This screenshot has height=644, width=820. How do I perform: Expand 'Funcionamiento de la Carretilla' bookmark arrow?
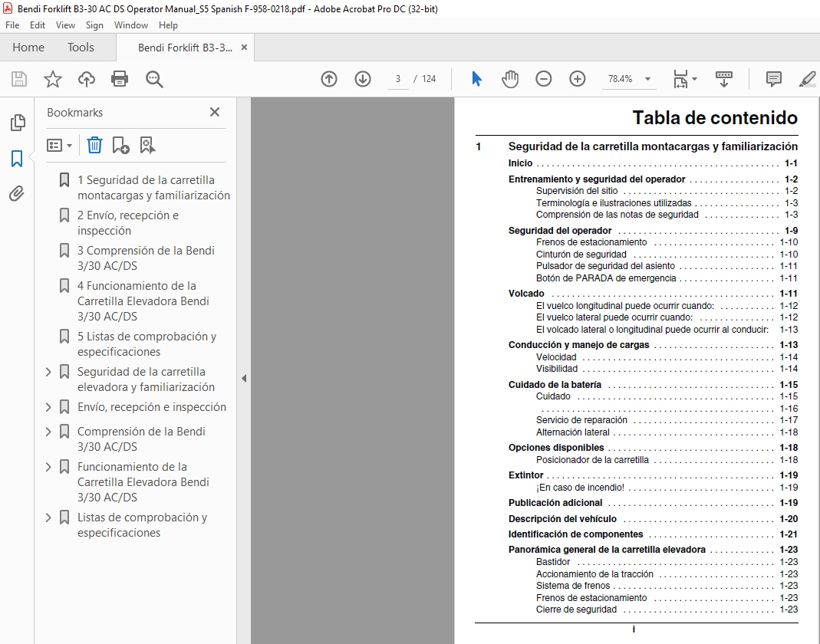tap(48, 467)
